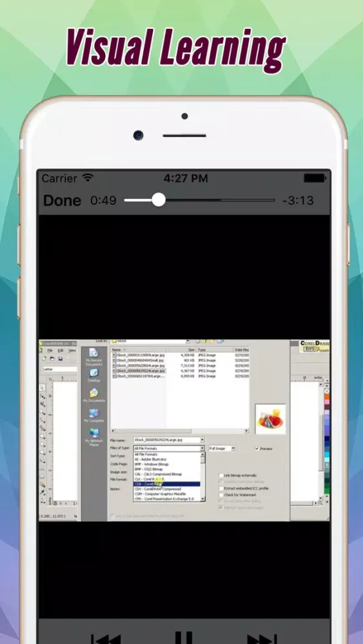The height and width of the screenshot is (644, 363).
Task: Enable Link bitmap externally checkbox
Action: (221, 475)
